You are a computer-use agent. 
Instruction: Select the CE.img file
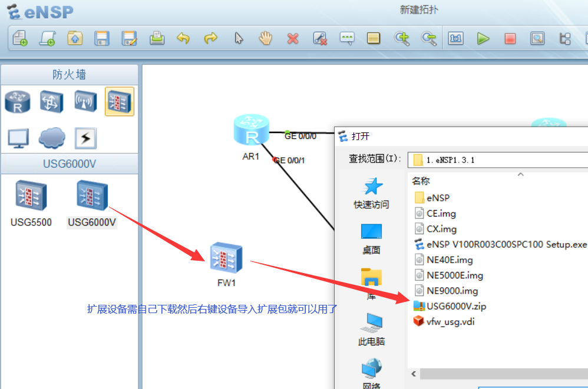435,214
